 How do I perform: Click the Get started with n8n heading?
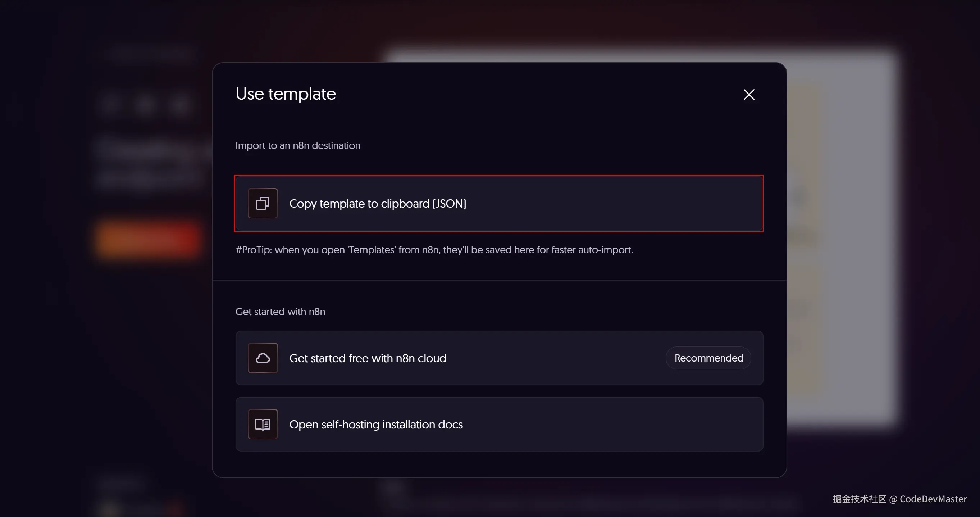point(280,312)
